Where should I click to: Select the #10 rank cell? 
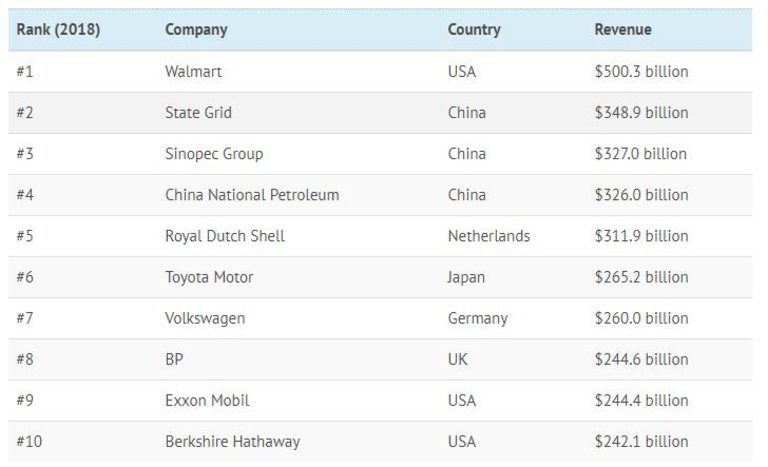coord(29,441)
